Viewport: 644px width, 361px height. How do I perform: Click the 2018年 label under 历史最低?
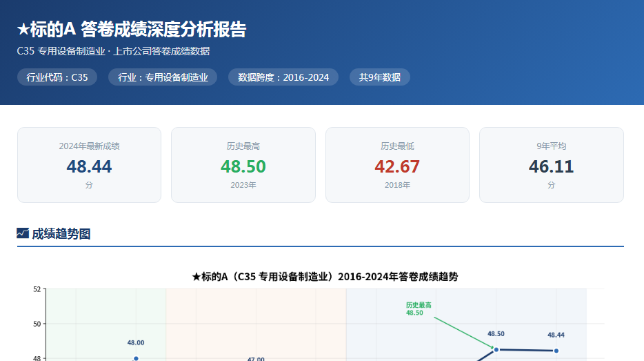(x=397, y=185)
